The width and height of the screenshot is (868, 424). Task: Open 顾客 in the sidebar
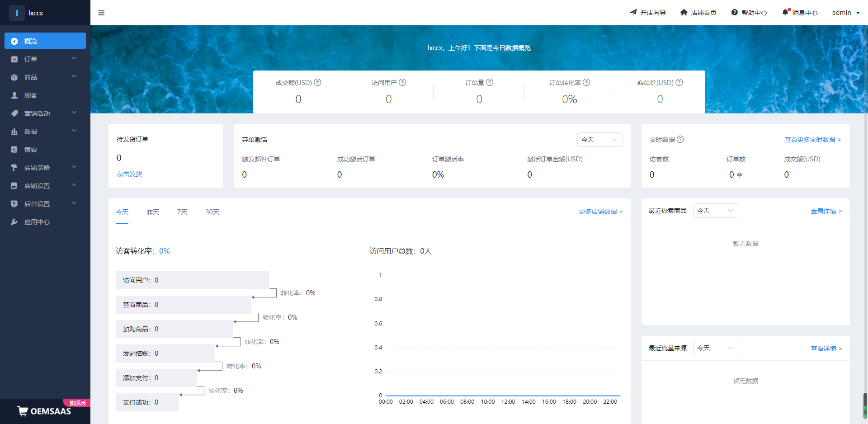coord(31,95)
